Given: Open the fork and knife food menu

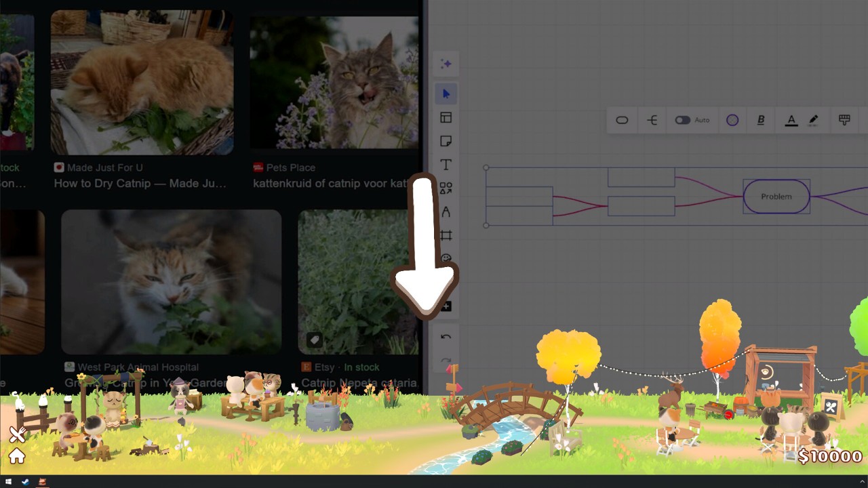Looking at the screenshot, I should click(17, 434).
